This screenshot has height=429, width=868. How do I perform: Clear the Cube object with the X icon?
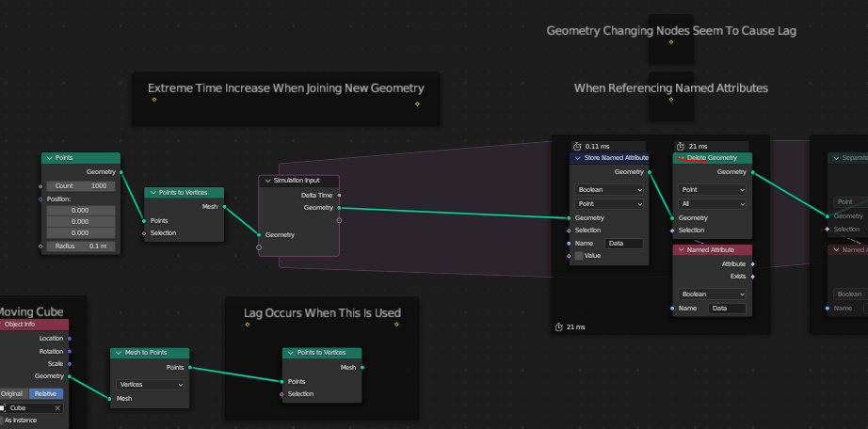(57, 408)
